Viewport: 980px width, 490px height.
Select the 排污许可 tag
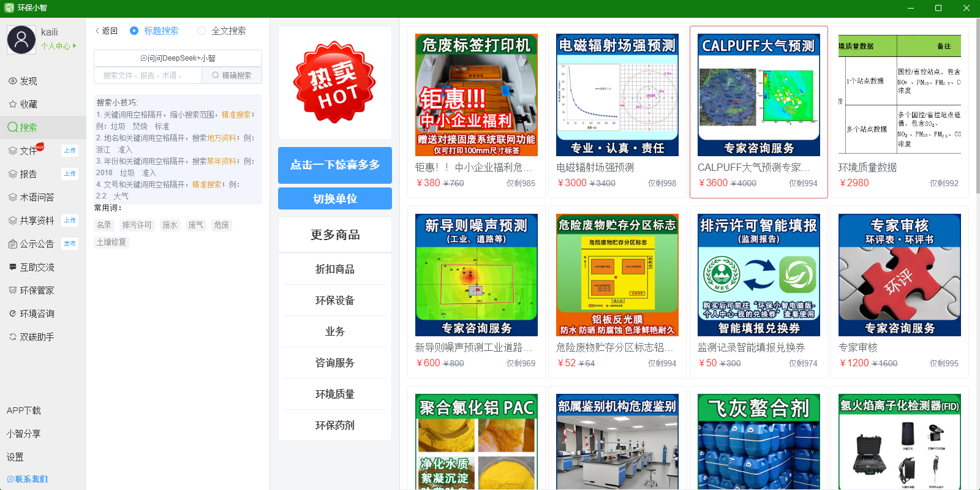[x=137, y=225]
